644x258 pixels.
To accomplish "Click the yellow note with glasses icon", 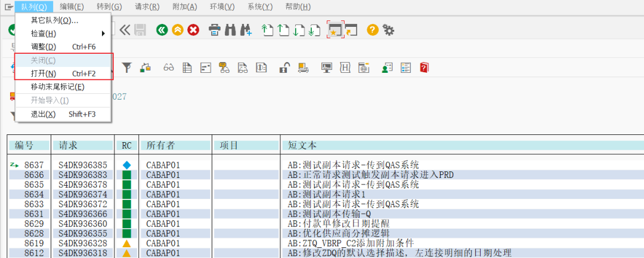I will tap(224, 68).
